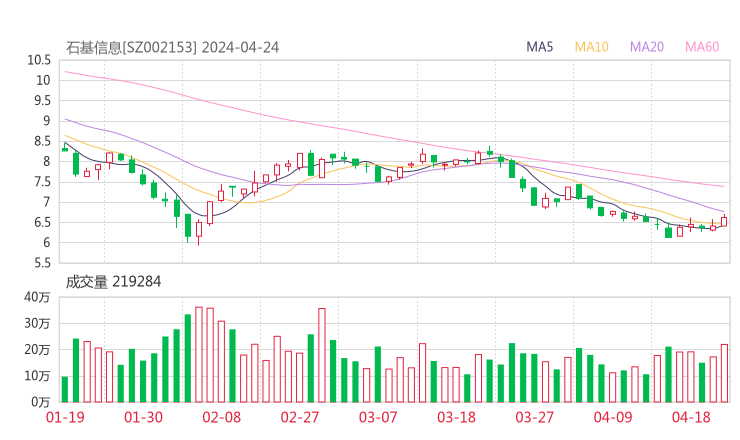Click the MA5 legend label
Viewport: 740px width, 440px height.
(x=539, y=47)
